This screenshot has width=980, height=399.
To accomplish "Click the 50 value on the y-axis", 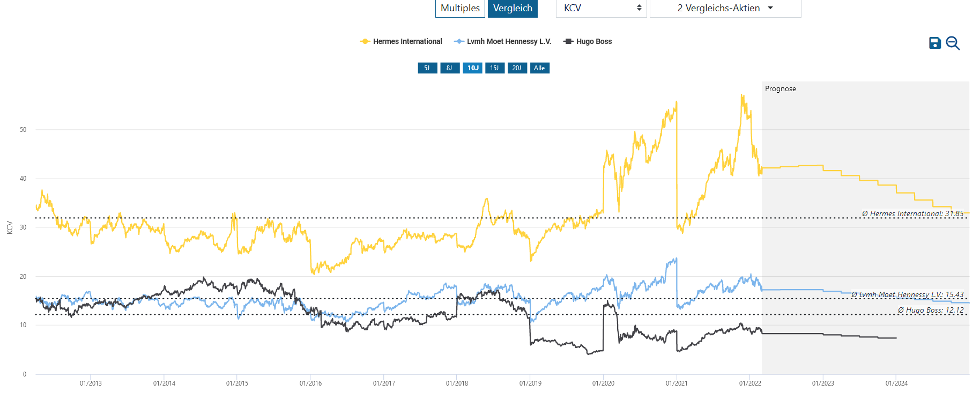I will [x=23, y=130].
